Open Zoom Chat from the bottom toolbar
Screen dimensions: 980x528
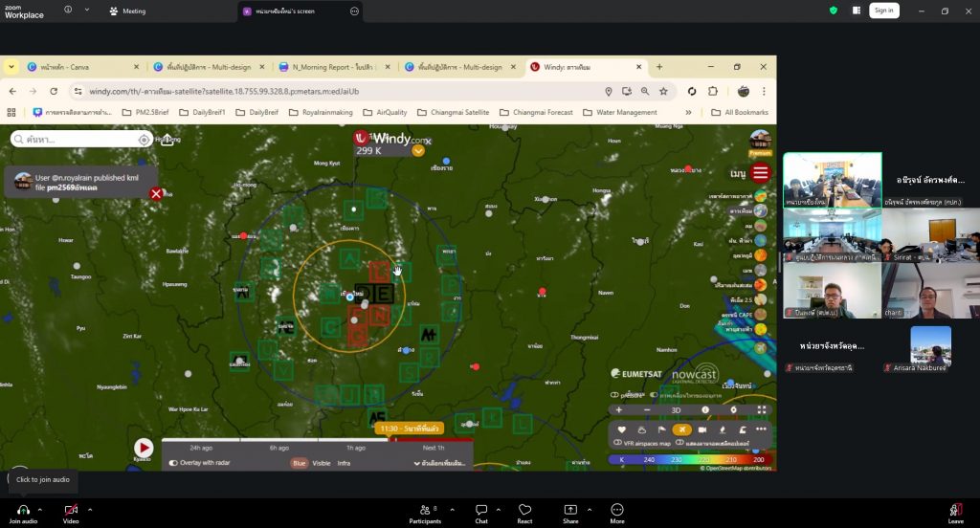[481, 514]
